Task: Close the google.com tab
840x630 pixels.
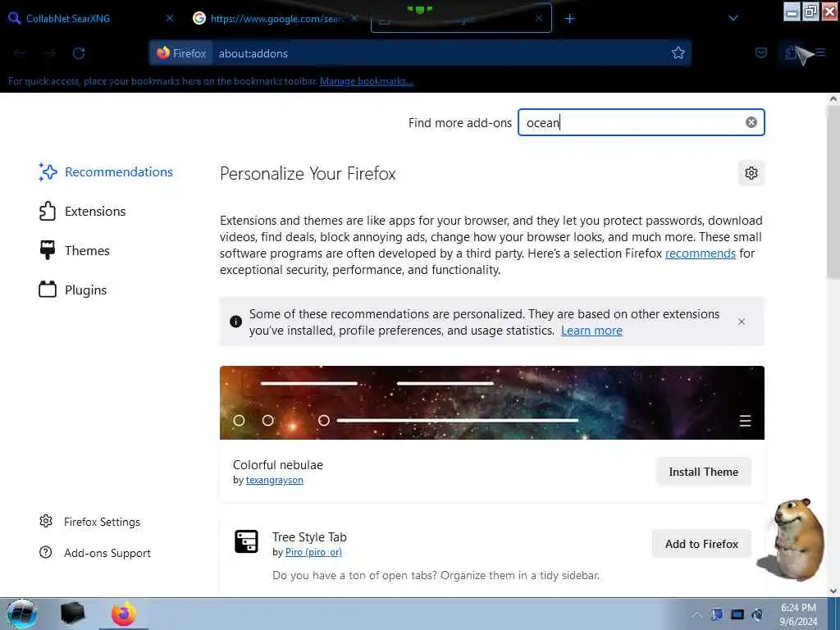Action: point(354,18)
